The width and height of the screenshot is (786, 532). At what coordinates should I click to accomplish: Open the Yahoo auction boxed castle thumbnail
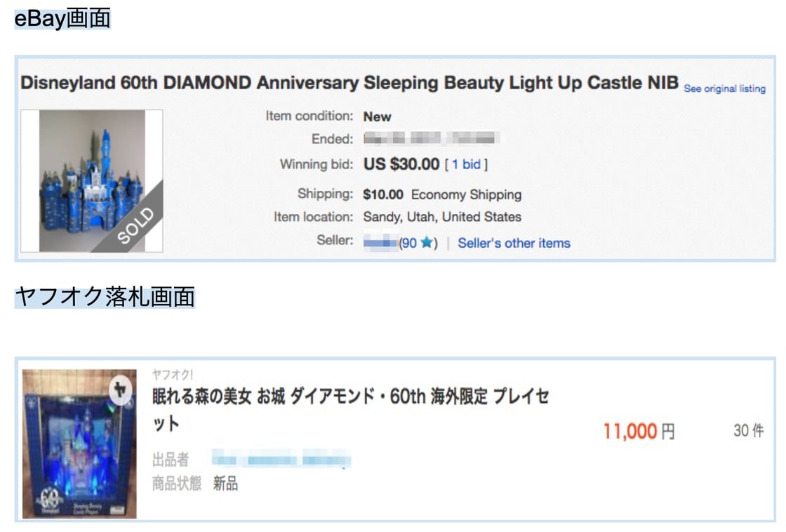pos(79,444)
